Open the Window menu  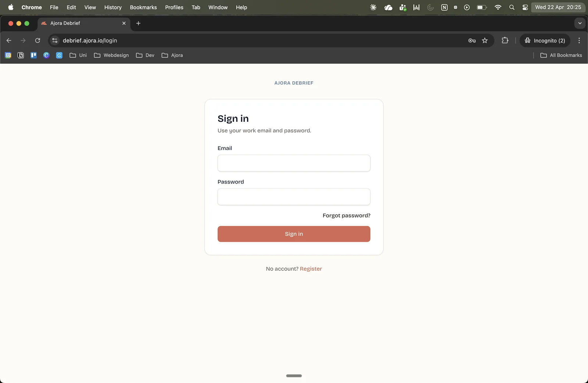218,7
